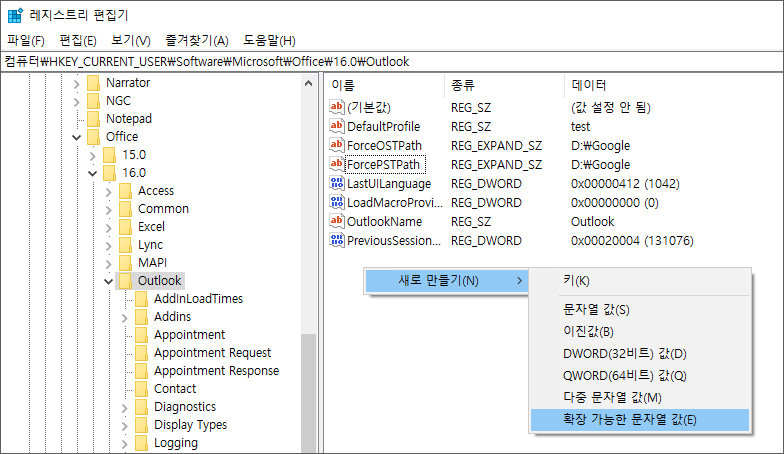Choose 이진값(B) from submenu

pyautogui.click(x=640, y=332)
